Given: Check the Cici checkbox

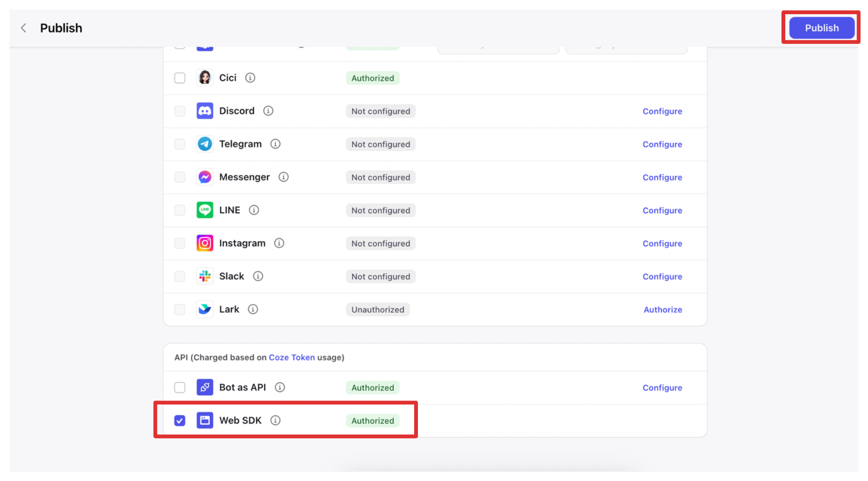Looking at the screenshot, I should click(180, 78).
